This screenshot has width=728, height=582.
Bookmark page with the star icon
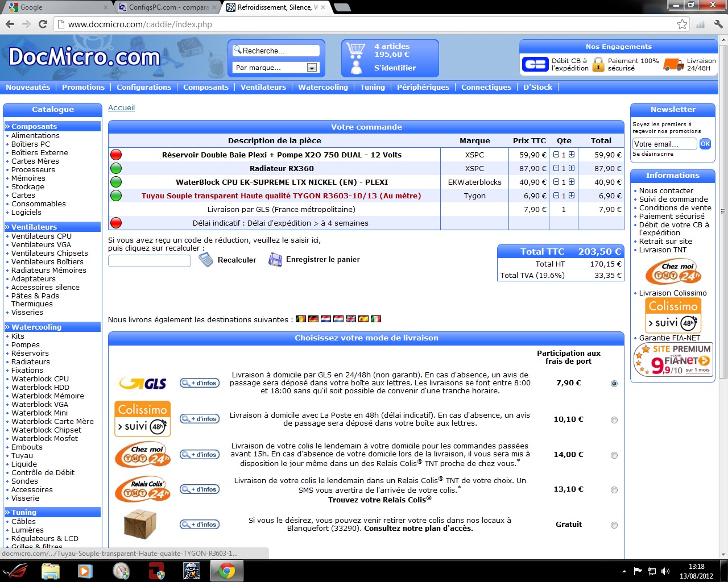682,24
